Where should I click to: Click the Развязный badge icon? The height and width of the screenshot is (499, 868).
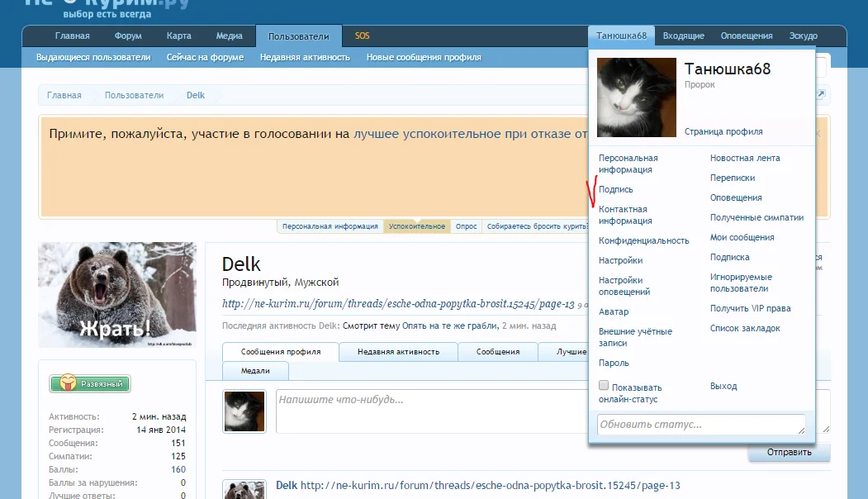pyautogui.click(x=90, y=383)
